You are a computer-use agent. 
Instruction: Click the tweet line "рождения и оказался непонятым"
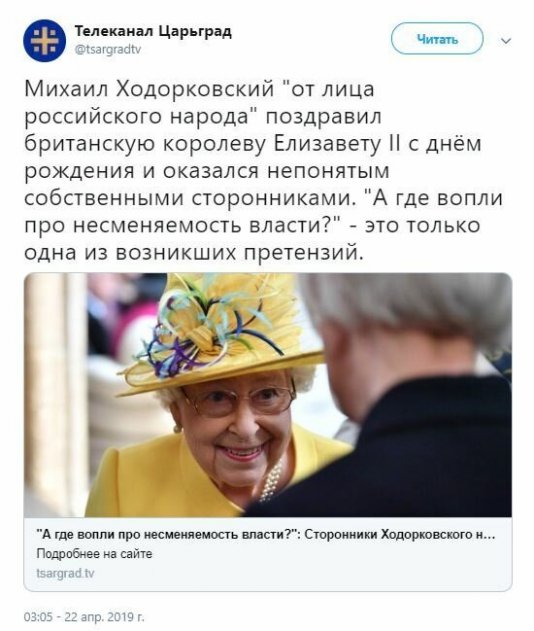coord(207,171)
